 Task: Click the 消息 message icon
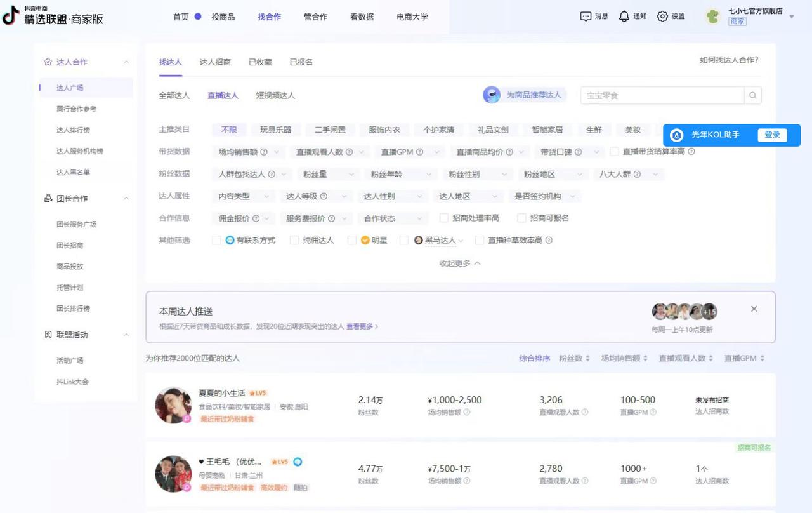point(586,17)
